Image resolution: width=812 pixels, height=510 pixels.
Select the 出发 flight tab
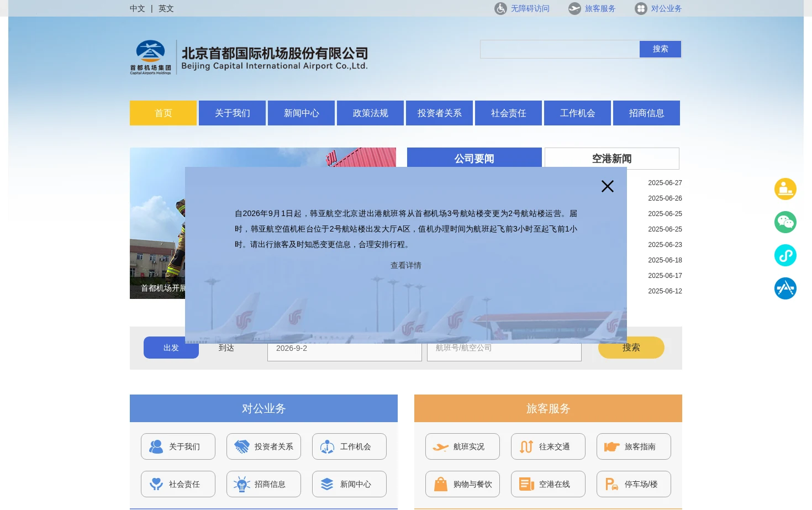pos(171,348)
